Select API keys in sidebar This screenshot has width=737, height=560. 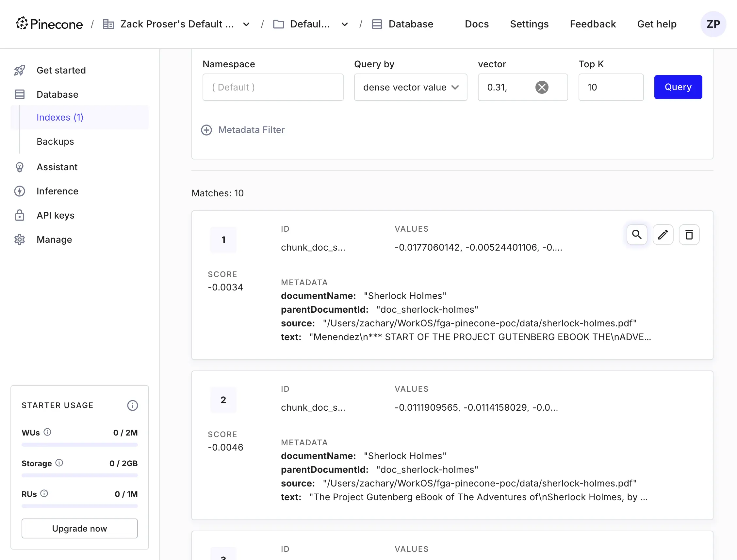pos(80,215)
